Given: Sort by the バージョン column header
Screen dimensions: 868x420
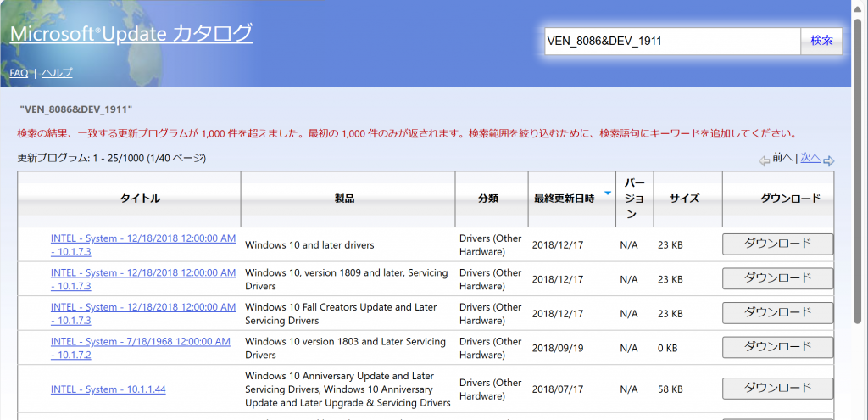Looking at the screenshot, I should 634,199.
